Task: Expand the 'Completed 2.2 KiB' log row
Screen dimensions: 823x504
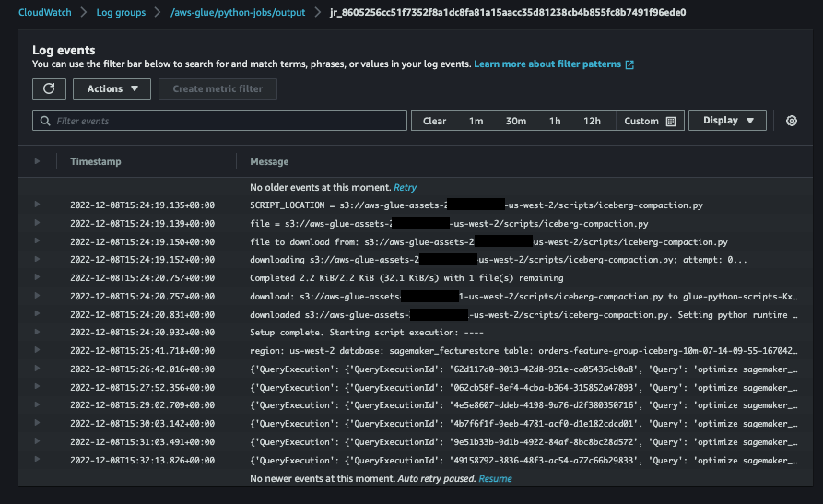Action: coord(38,277)
